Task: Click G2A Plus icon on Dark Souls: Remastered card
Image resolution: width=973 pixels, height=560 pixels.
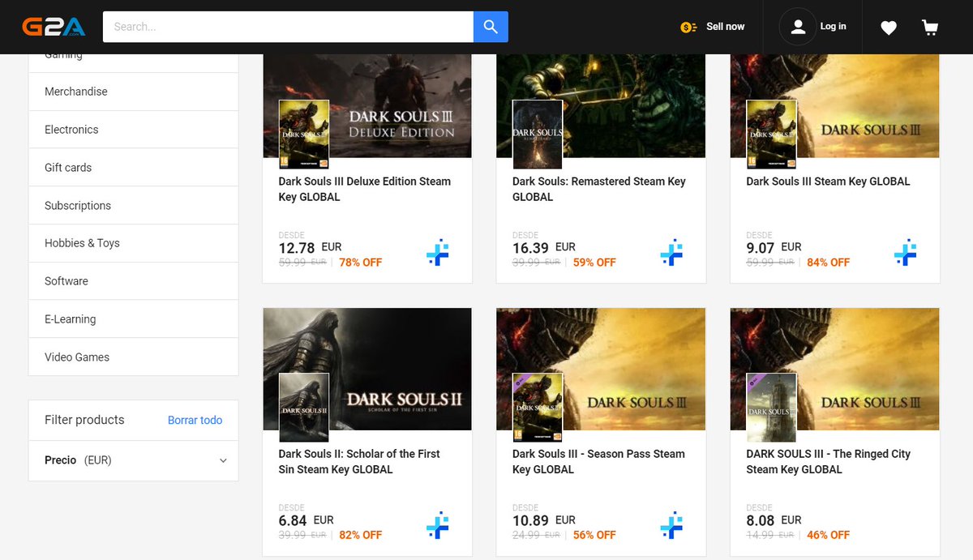Action: 671,253
